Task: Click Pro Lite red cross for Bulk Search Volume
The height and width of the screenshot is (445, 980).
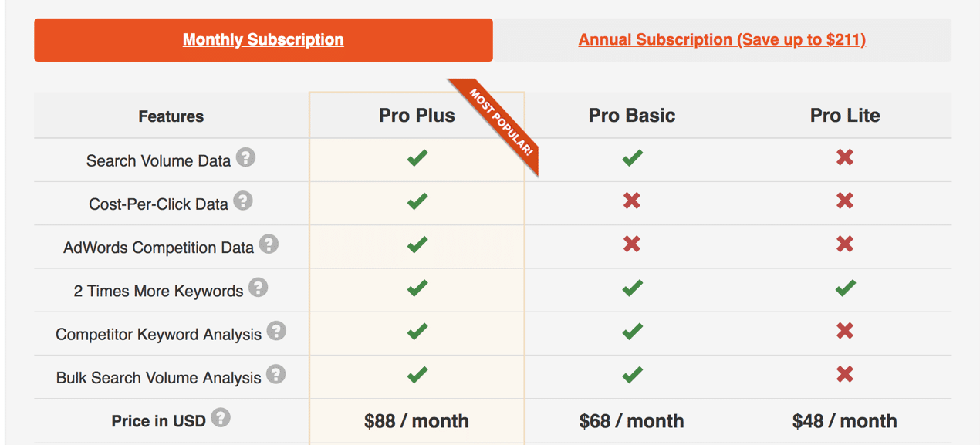Action: 845,375
